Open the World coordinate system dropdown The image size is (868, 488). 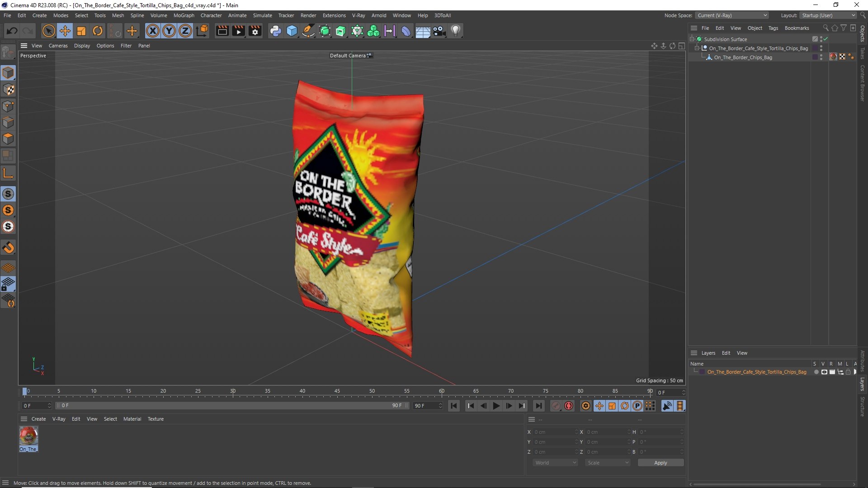(x=555, y=463)
